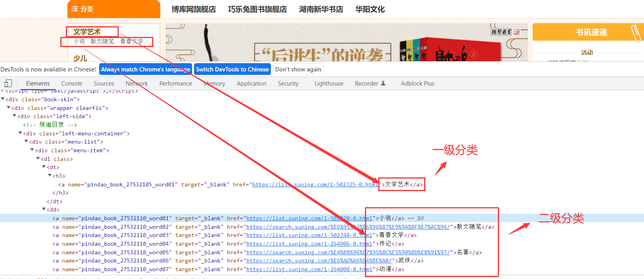Click the hamburger icon next to 分类
This screenshot has height=279, width=644.
(74, 9)
